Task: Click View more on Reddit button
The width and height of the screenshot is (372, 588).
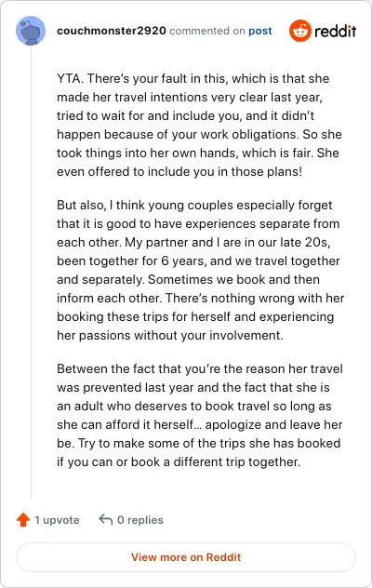Action: click(186, 557)
